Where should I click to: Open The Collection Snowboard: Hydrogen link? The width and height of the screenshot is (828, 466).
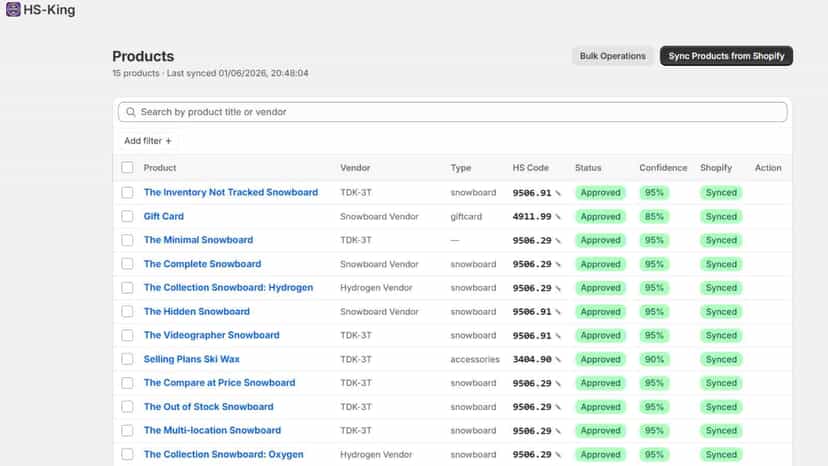[x=228, y=287]
